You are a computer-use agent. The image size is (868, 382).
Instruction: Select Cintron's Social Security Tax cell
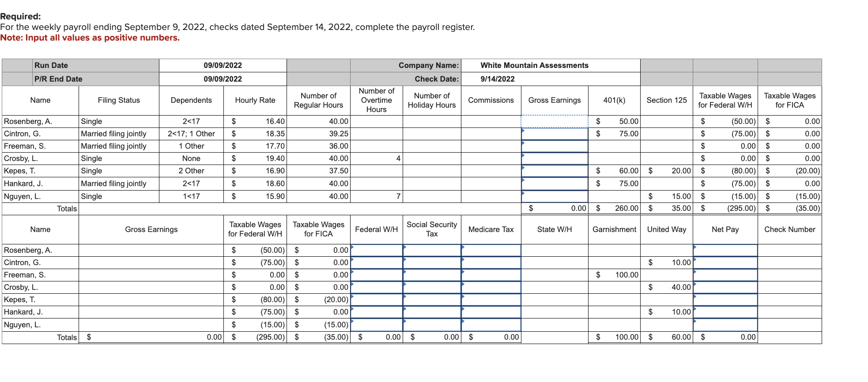click(432, 262)
